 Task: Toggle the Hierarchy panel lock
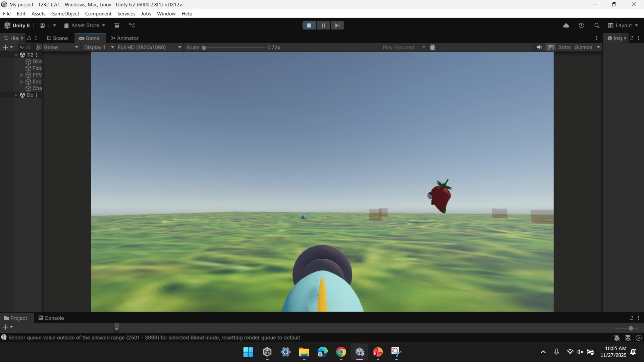(29, 38)
